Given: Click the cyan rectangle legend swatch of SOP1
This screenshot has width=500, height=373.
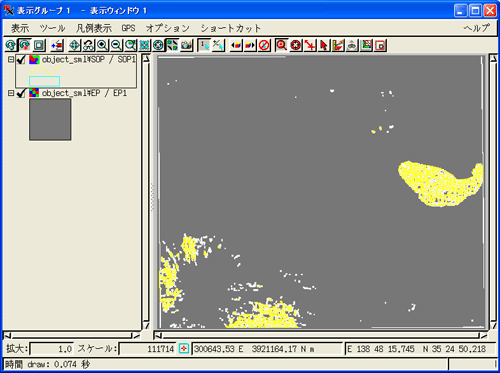Looking at the screenshot, I should click(x=44, y=81).
